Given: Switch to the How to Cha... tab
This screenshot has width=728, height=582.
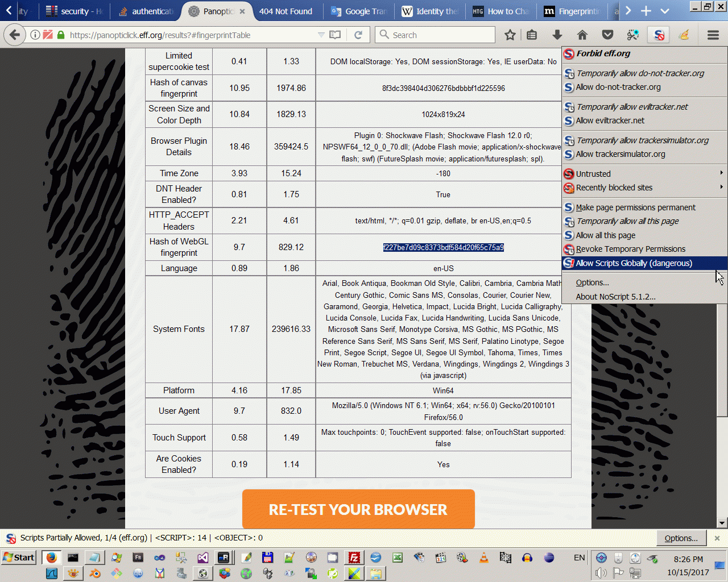Looking at the screenshot, I should click(501, 11).
